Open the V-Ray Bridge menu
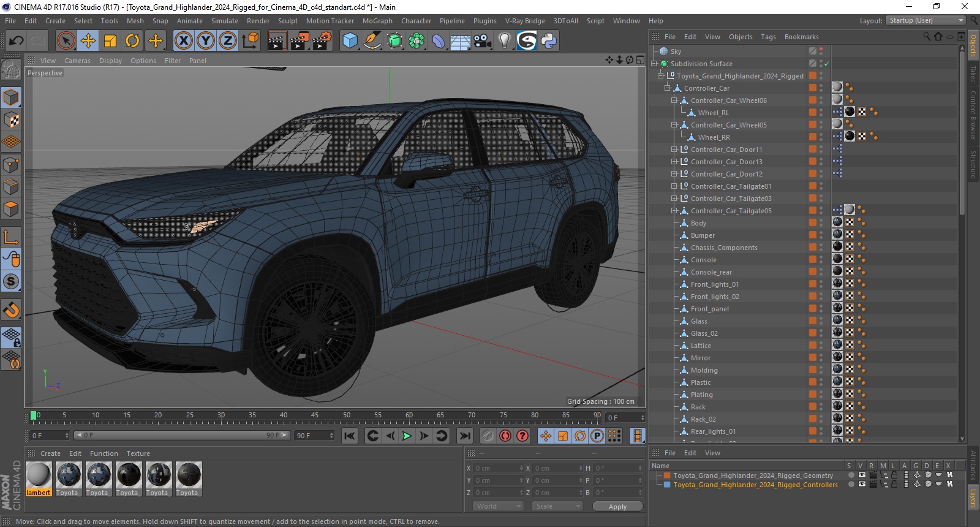This screenshot has width=980, height=527. [525, 21]
